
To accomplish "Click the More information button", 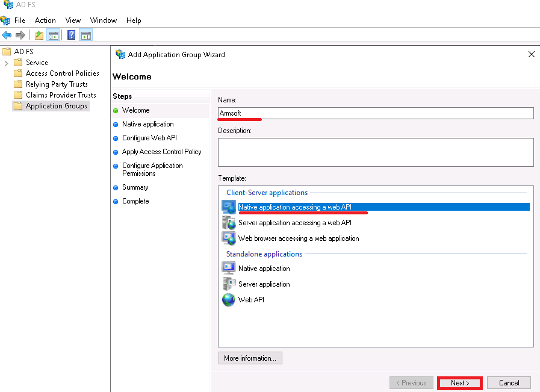I will [250, 358].
